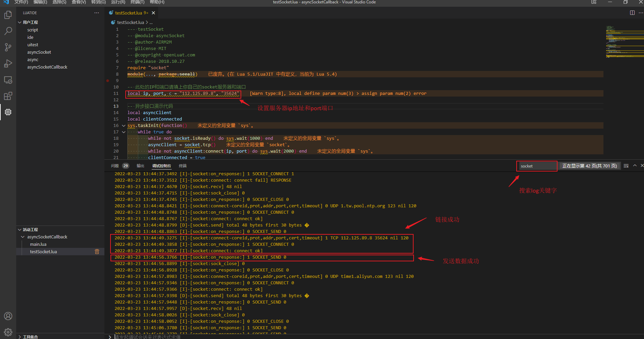Image resolution: width=644 pixels, height=339 pixels.
Task: Open the 查看(V) menu
Action: click(79, 2)
